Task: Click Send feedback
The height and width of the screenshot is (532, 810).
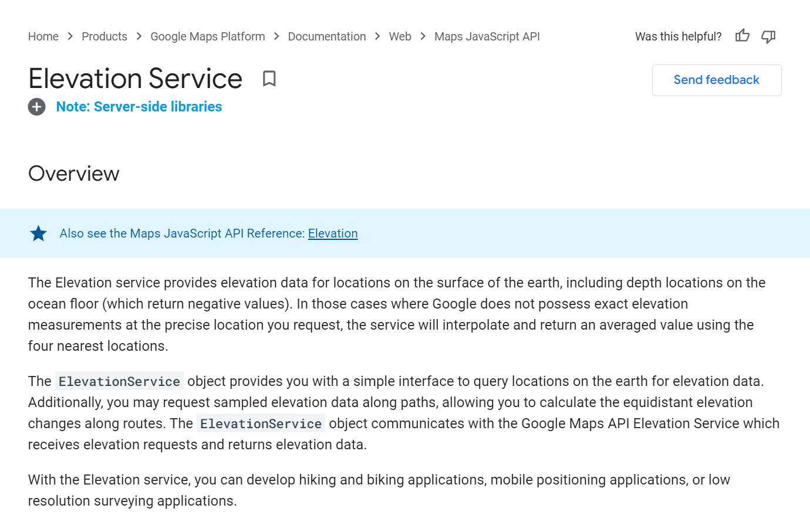Action: [716, 80]
